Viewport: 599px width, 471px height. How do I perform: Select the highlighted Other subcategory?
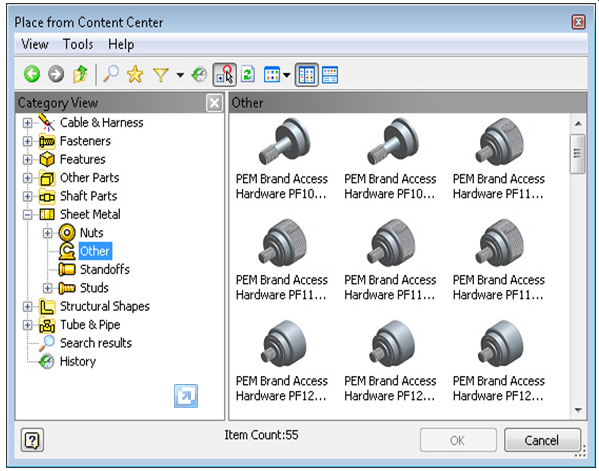tap(95, 251)
